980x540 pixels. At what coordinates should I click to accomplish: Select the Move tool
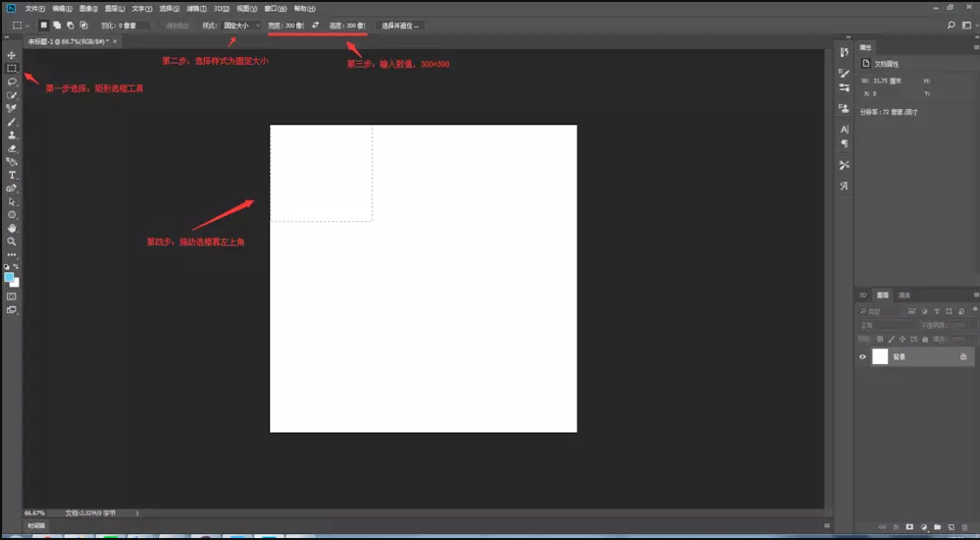pyautogui.click(x=11, y=55)
